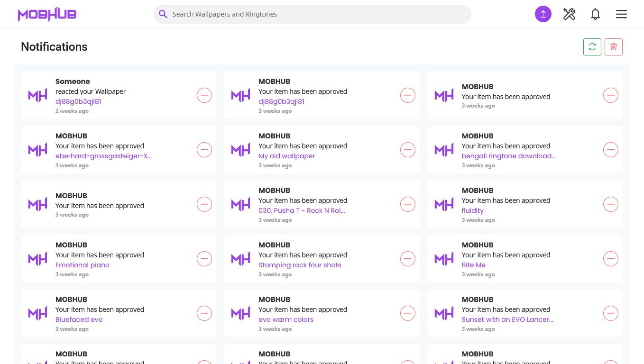
Task: Remove the eberhard-grossgasteiger notification
Action: [x=204, y=150]
